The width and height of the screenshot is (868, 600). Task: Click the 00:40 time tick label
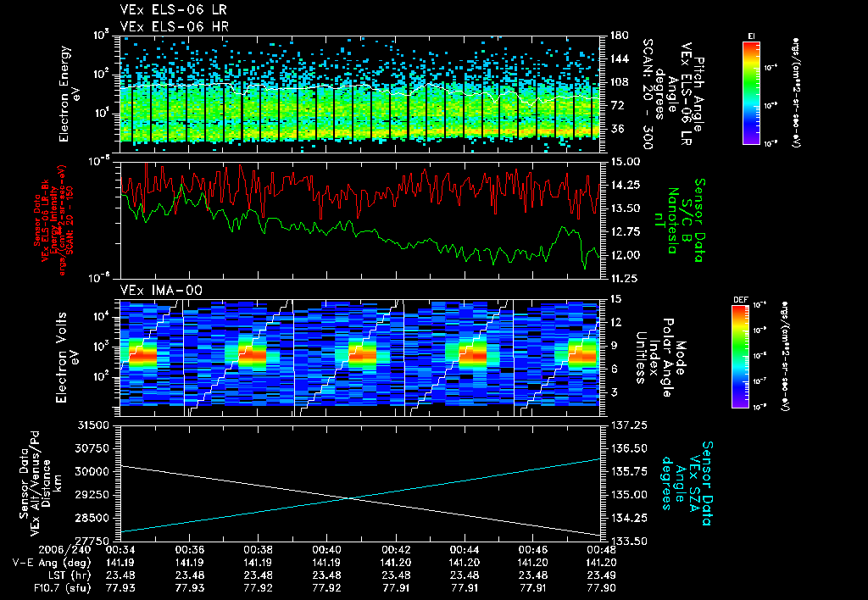pos(326,550)
